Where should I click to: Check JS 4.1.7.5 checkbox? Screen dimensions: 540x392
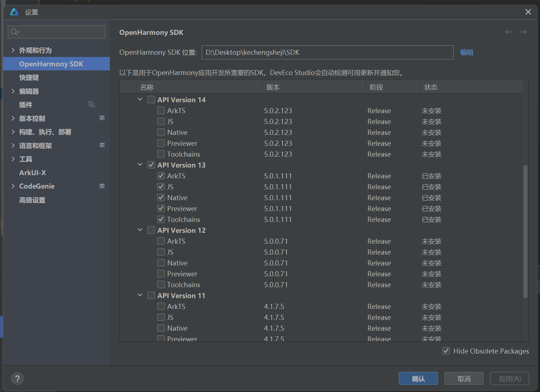pos(161,317)
